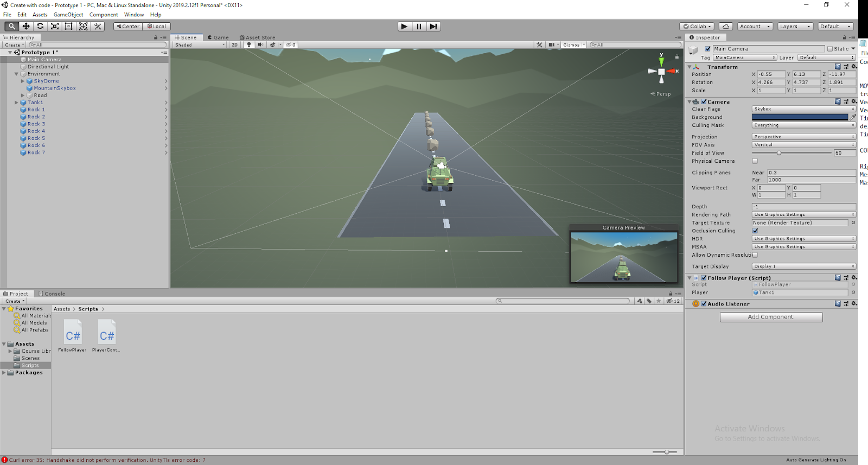This screenshot has width=868, height=465.
Task: Enable Allow Dynamic Resolution checkbox
Action: tap(755, 255)
